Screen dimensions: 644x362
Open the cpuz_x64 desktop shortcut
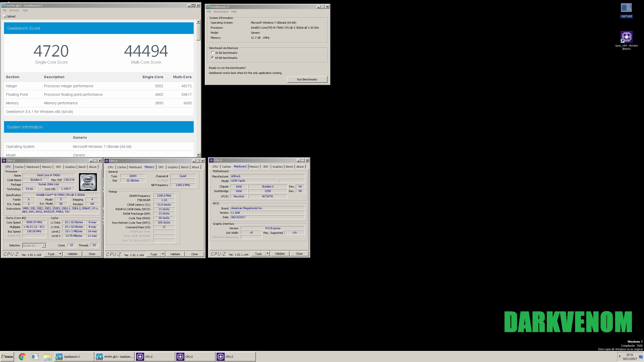pos(626,40)
